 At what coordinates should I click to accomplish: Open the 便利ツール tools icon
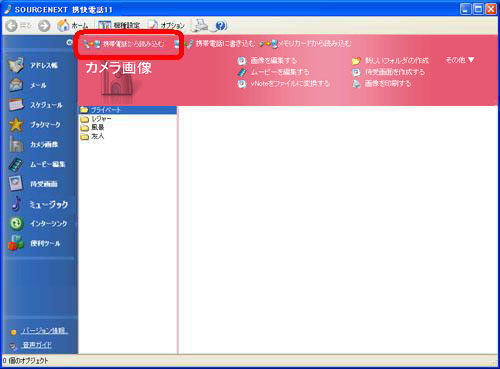pyautogui.click(x=16, y=243)
